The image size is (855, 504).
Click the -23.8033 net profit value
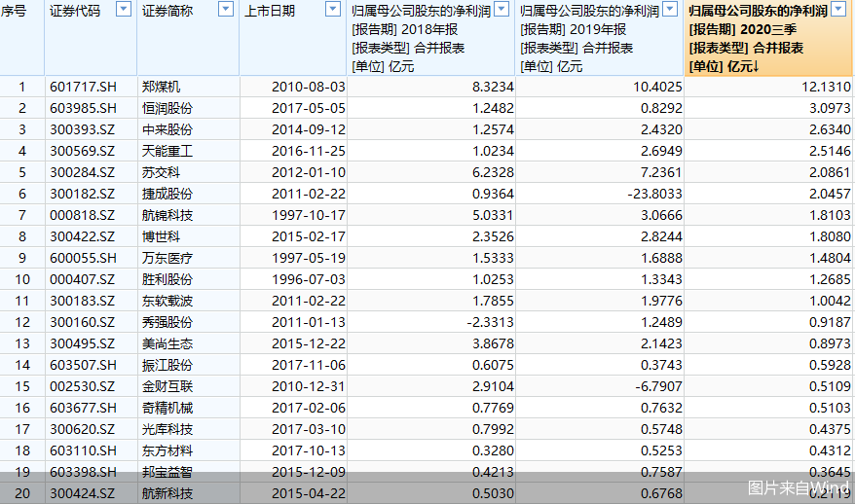point(654,194)
